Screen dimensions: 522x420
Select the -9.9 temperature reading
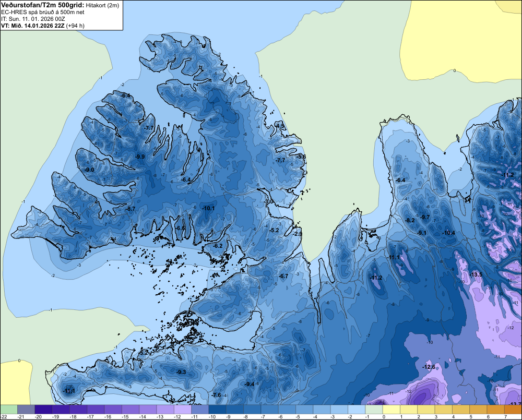140,157
